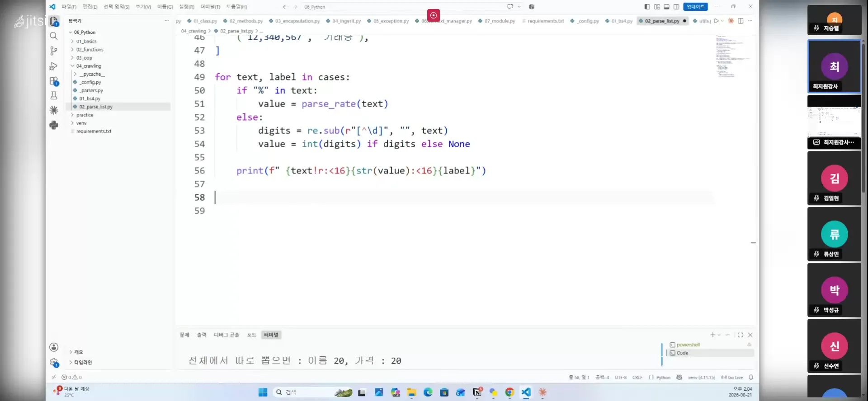Open the Testing flask view
Viewport: 868px width, 401px height.
point(54,96)
